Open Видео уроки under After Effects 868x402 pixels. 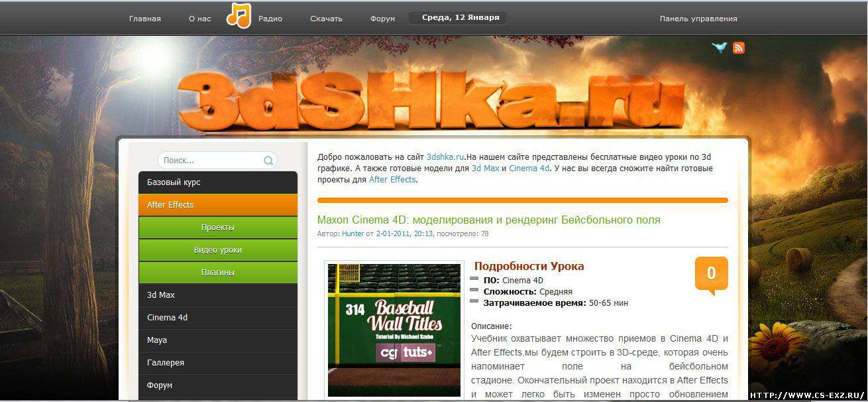pos(218,250)
